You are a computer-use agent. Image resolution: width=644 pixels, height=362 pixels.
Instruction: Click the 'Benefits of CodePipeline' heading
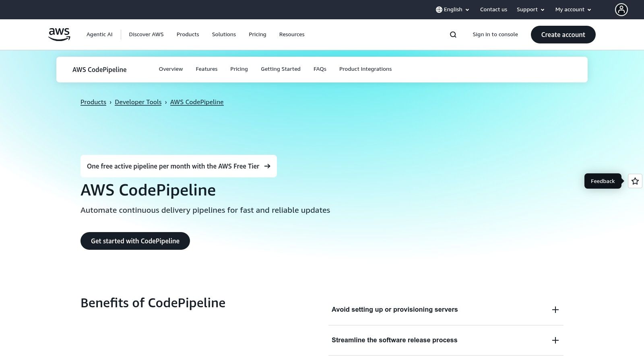153,303
